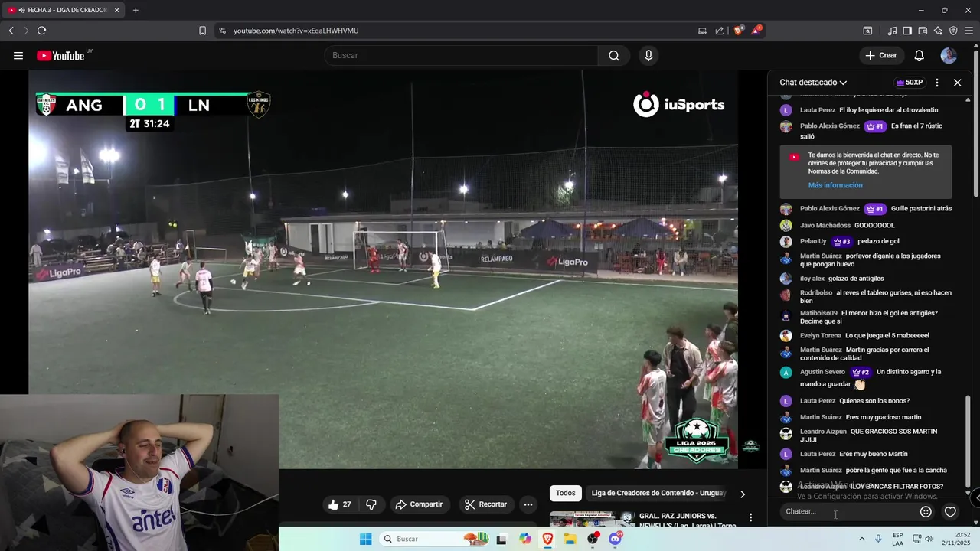Open the tab search toolbar icon
Image resolution: width=980 pixels, height=551 pixels.
click(867, 31)
